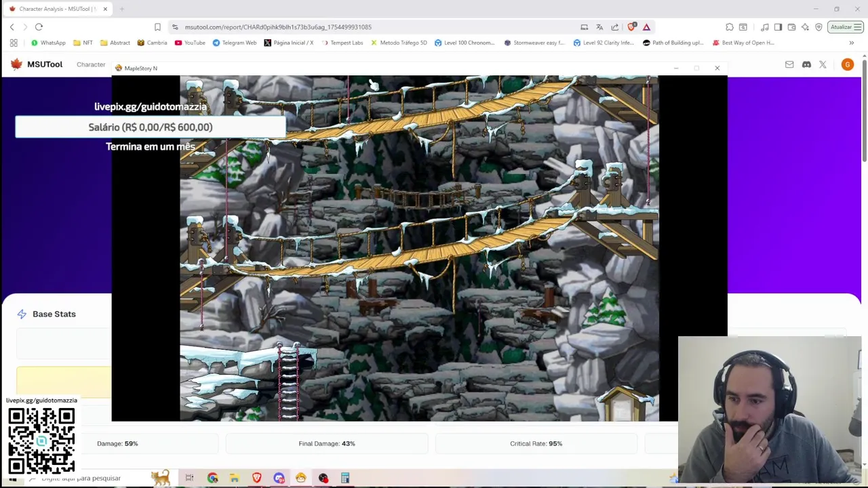
Task: Open Chrome from the taskbar
Action: [212, 479]
